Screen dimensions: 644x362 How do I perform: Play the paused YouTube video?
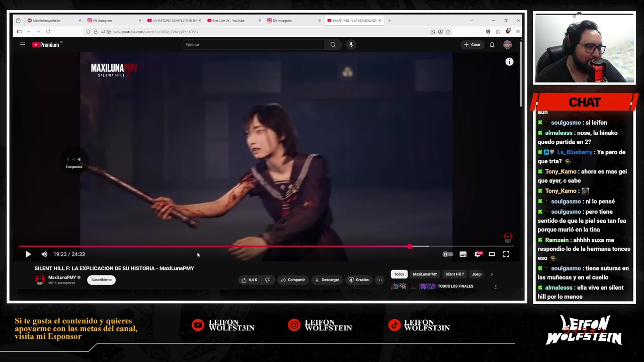28,254
